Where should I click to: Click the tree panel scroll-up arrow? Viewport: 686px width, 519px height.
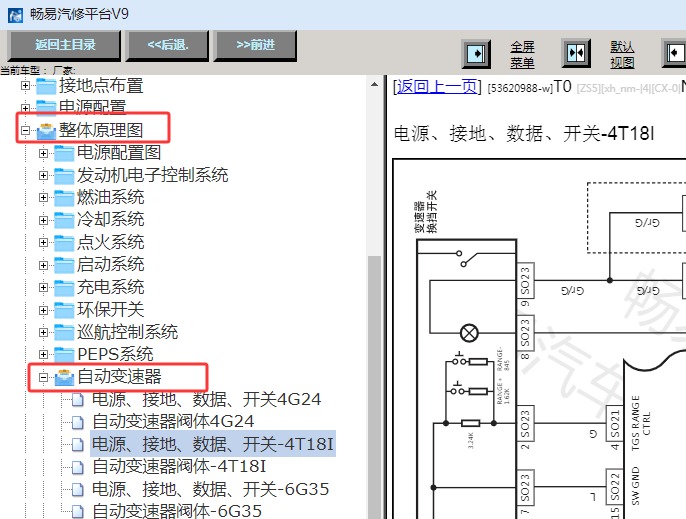pyautogui.click(x=374, y=84)
